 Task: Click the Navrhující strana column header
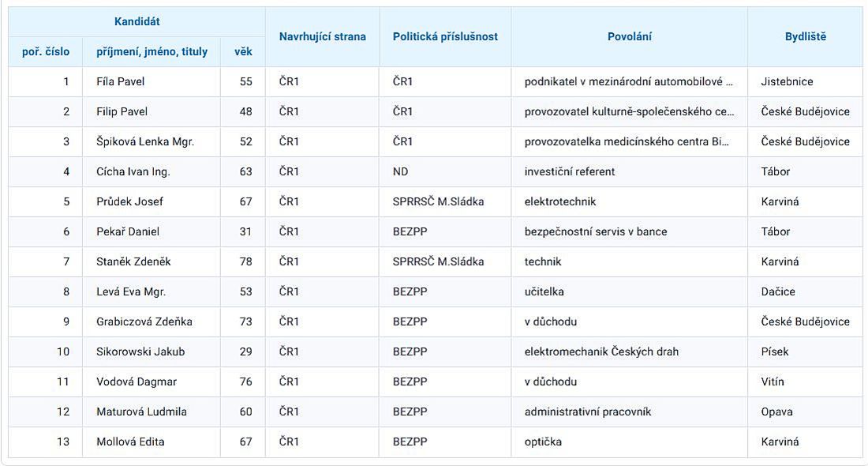pyautogui.click(x=322, y=36)
